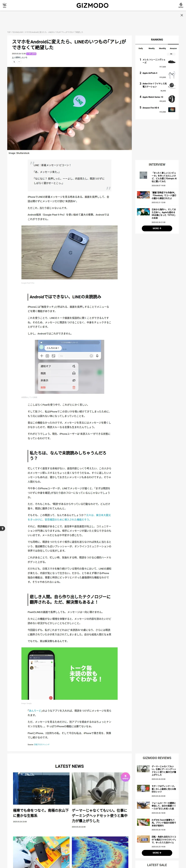Click the GIZMODO logo
The width and height of the screenshot is (186, 868).
click(93, 5)
